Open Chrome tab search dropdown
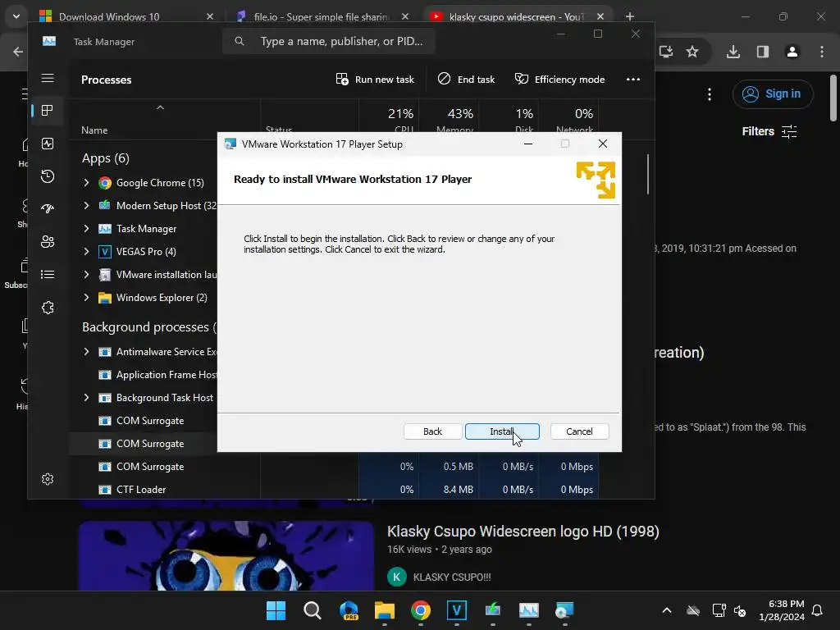Viewport: 840px width, 630px height. (x=16, y=16)
